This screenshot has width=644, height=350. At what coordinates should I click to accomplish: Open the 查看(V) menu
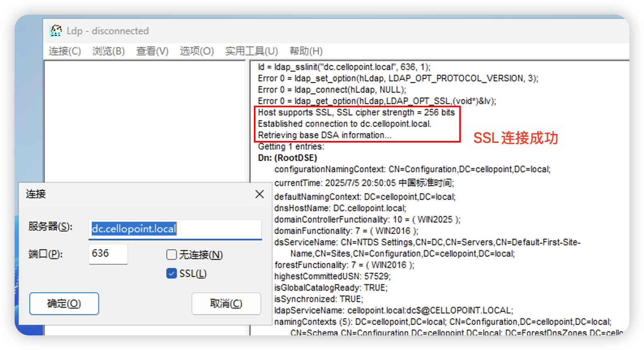click(152, 51)
